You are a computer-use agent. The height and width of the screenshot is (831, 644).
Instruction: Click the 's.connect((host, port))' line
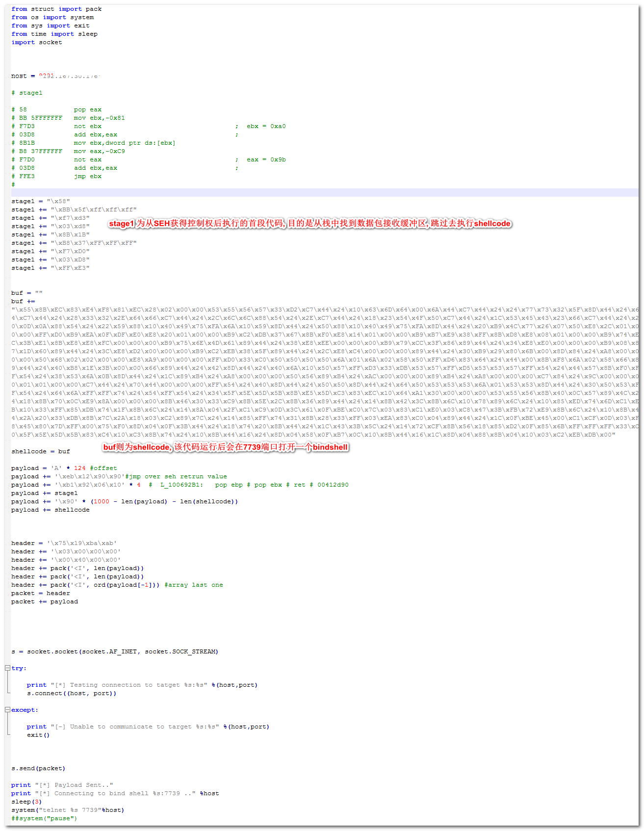72,693
